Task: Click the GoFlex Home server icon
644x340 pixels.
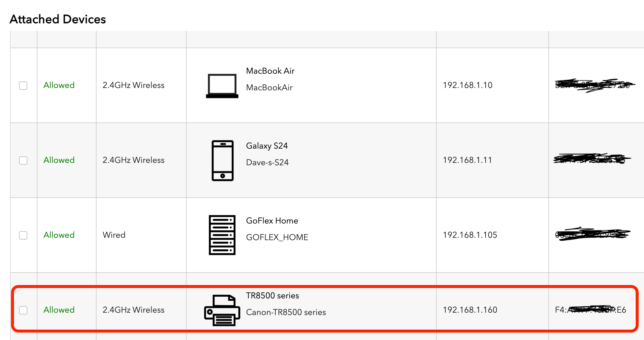Action: (222, 235)
